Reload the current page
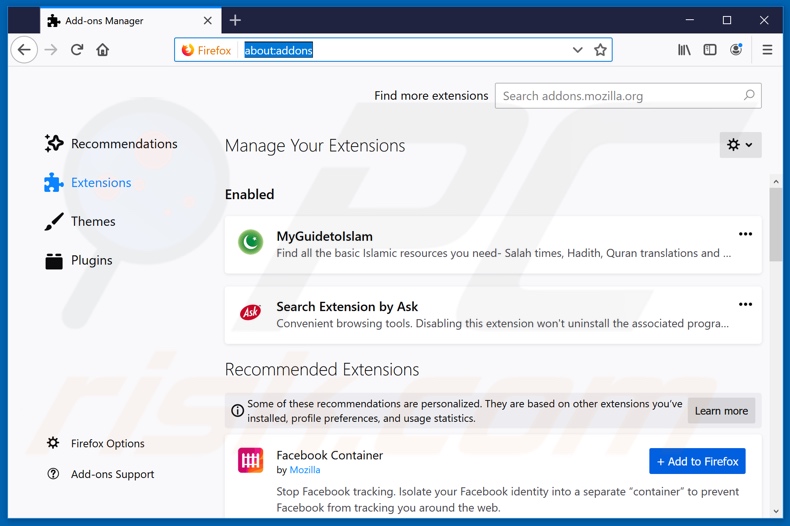Viewport: 790px width, 526px height. pyautogui.click(x=77, y=50)
